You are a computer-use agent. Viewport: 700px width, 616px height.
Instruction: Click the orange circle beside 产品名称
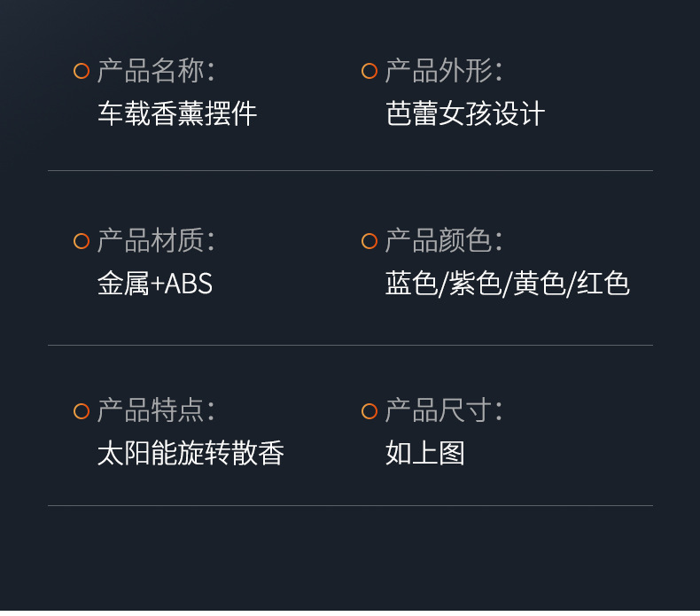point(82,71)
